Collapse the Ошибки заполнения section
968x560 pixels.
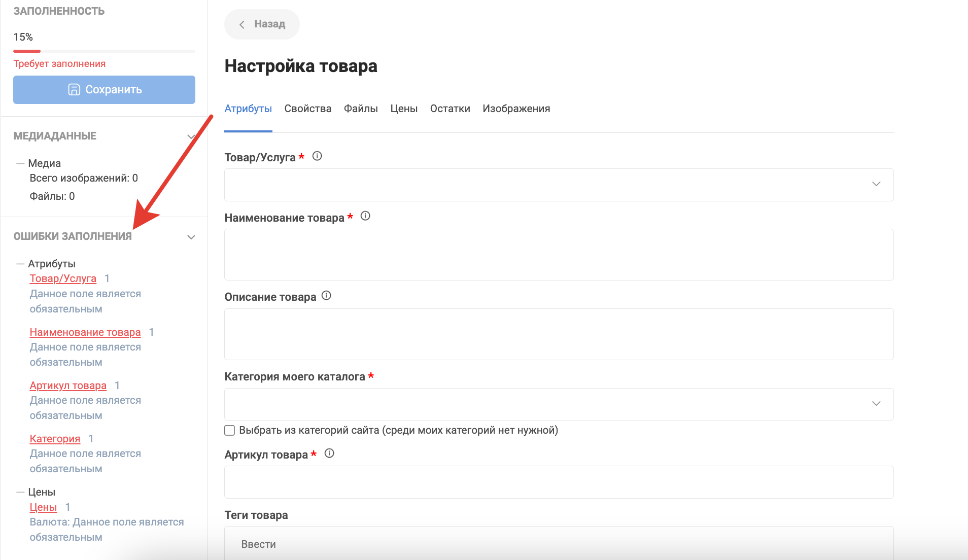pyautogui.click(x=191, y=237)
